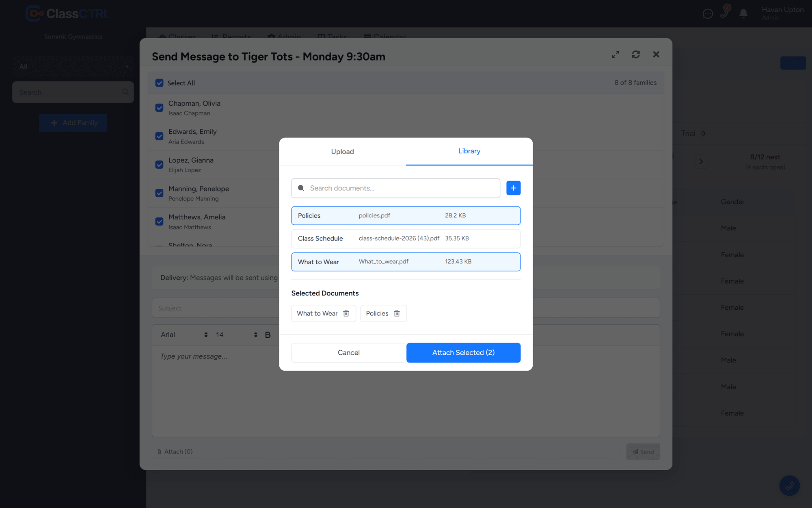Screen dimensions: 812x508
Task: Uncheck Manning, Penelope family
Action: [159, 193]
